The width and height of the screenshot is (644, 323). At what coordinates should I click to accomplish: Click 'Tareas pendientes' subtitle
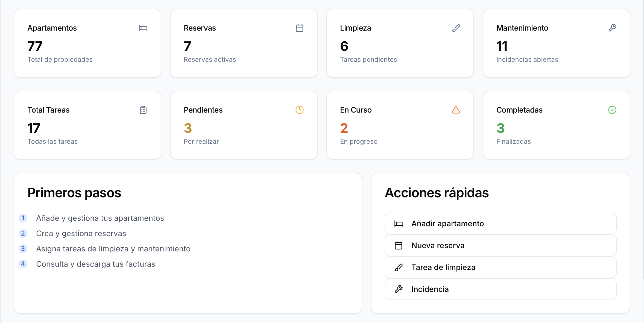point(368,60)
